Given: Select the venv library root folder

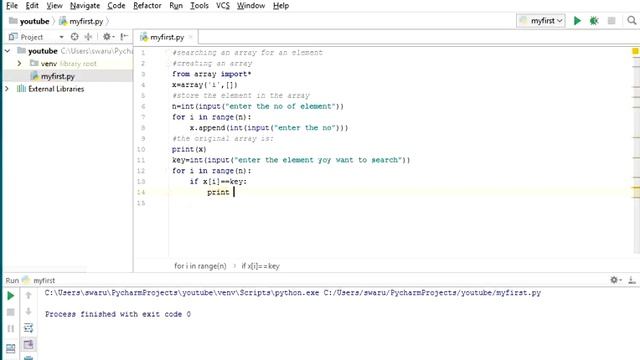Looking at the screenshot, I should (x=64, y=64).
